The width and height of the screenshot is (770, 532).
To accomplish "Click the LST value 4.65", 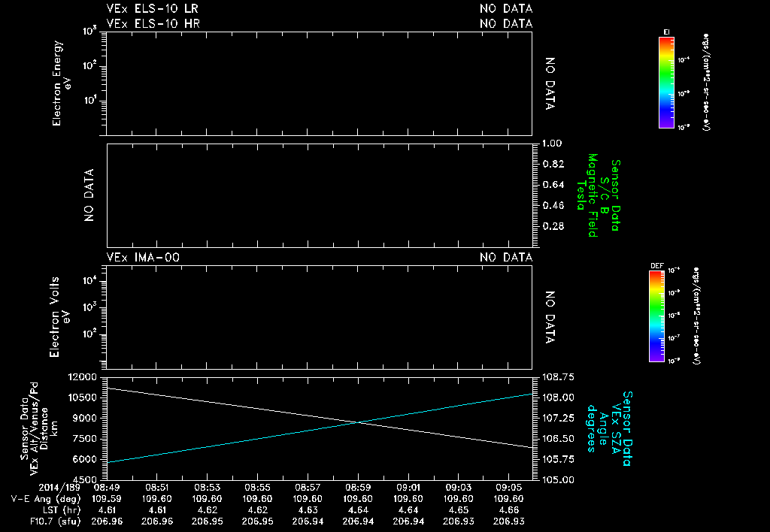I will pos(458,510).
